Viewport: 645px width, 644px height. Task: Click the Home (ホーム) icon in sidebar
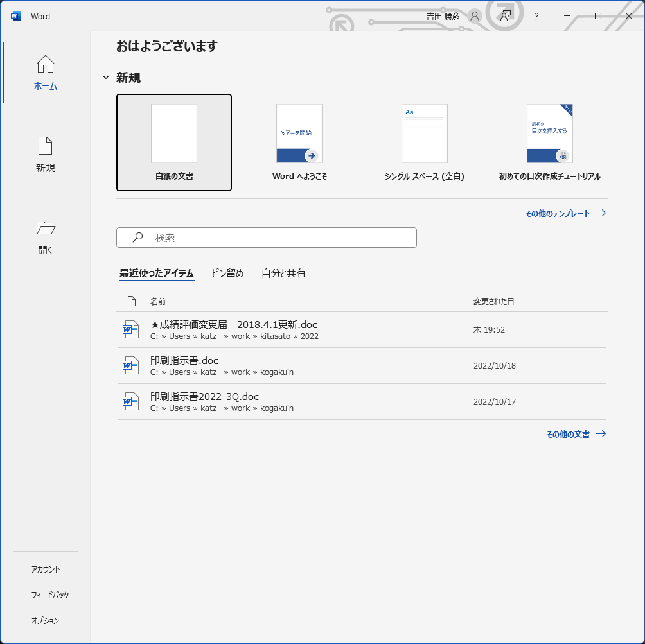(x=46, y=65)
